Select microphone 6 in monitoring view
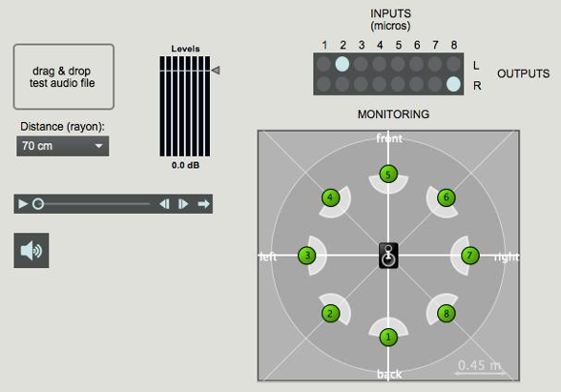This screenshot has width=561, height=392. pyautogui.click(x=447, y=197)
